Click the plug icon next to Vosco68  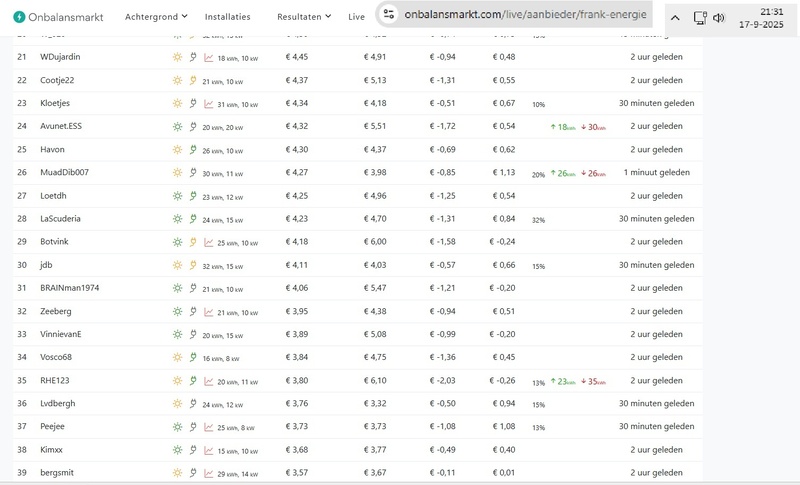tap(193, 358)
